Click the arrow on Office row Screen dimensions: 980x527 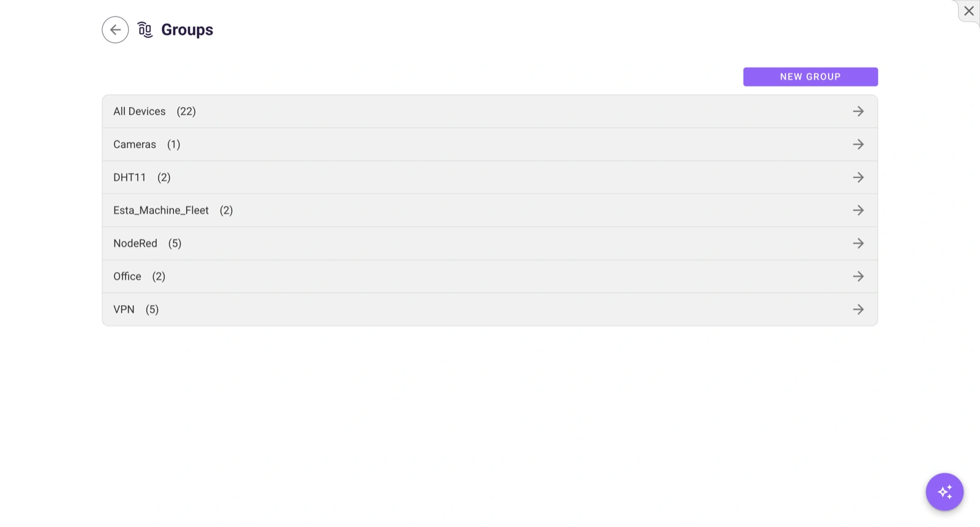pyautogui.click(x=858, y=276)
